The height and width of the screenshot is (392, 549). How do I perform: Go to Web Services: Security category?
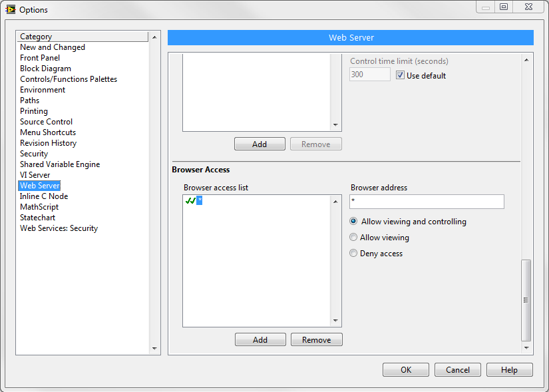pos(59,228)
